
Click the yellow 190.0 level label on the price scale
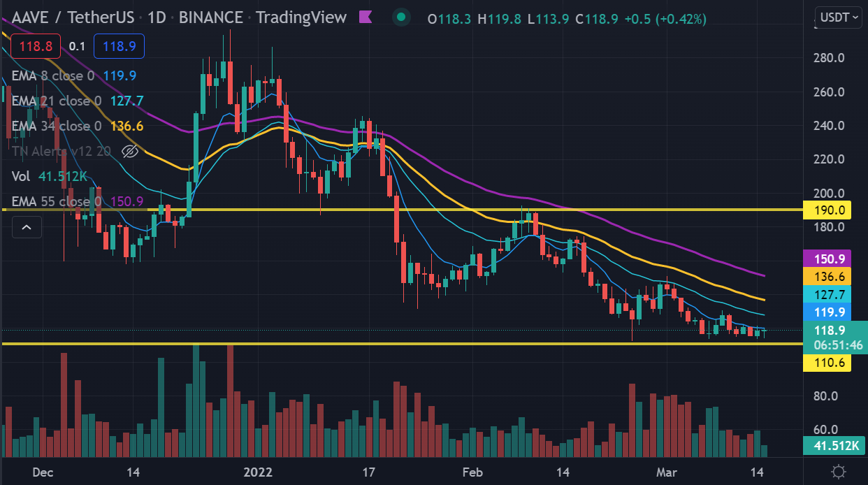tap(827, 210)
